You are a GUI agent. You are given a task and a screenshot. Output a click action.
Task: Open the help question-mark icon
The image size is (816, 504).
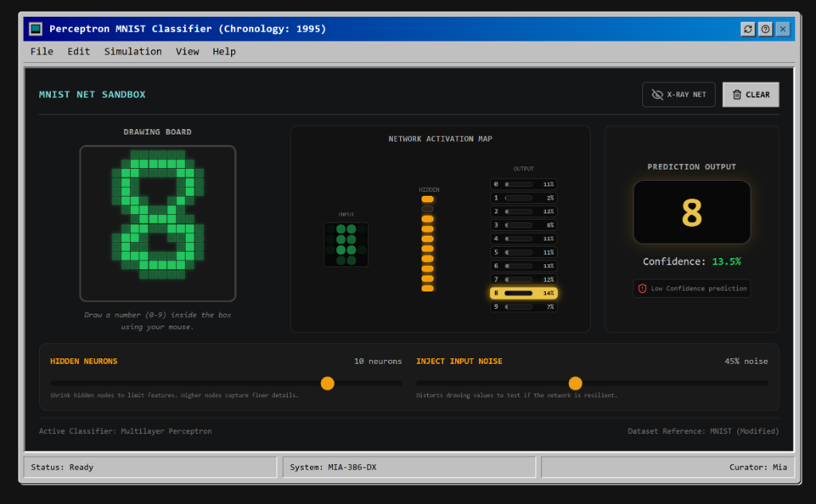click(x=766, y=29)
